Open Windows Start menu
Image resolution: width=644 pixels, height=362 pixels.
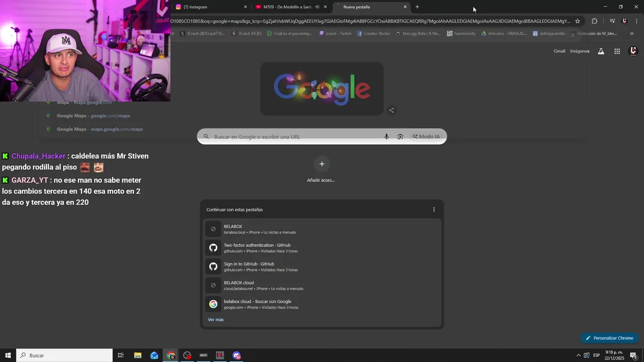click(8, 355)
